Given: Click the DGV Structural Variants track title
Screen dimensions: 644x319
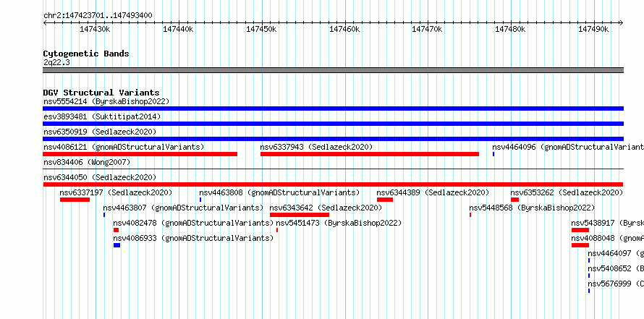Looking at the screenshot, I should pyautogui.click(x=101, y=93).
